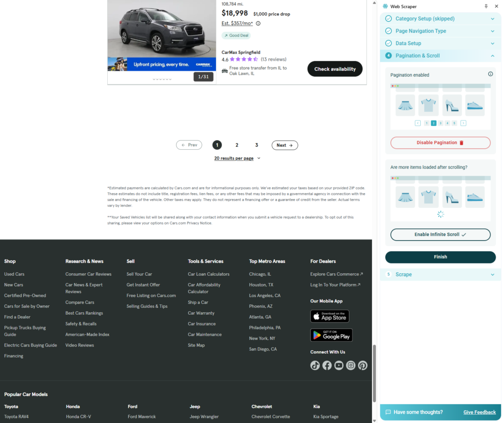Go to results page 3

pyautogui.click(x=256, y=145)
